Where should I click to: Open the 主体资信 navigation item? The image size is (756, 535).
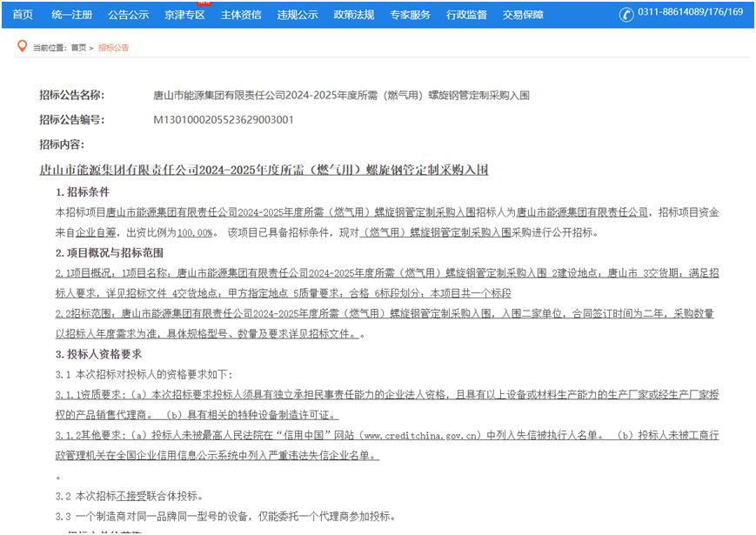(241, 15)
